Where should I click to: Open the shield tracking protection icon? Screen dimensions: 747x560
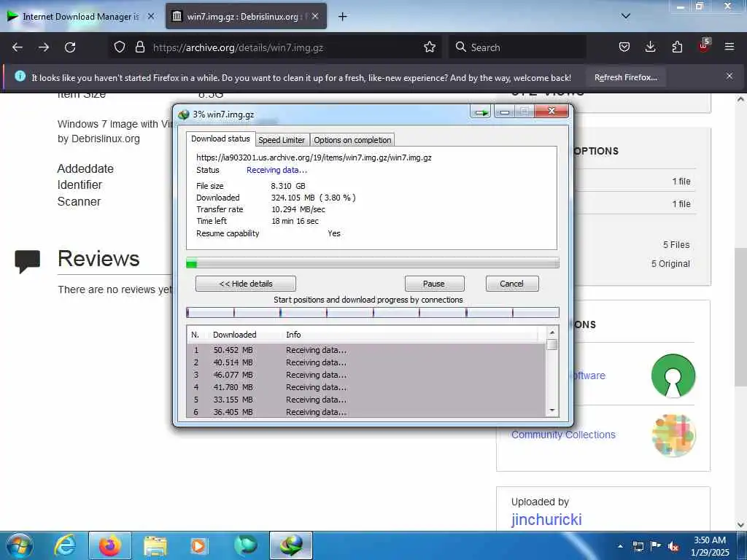[x=120, y=47]
